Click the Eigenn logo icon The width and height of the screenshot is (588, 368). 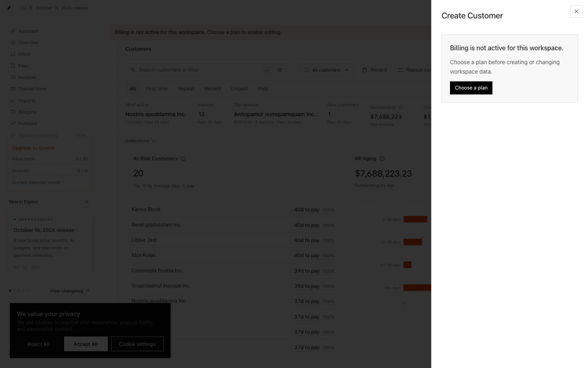pos(9,8)
